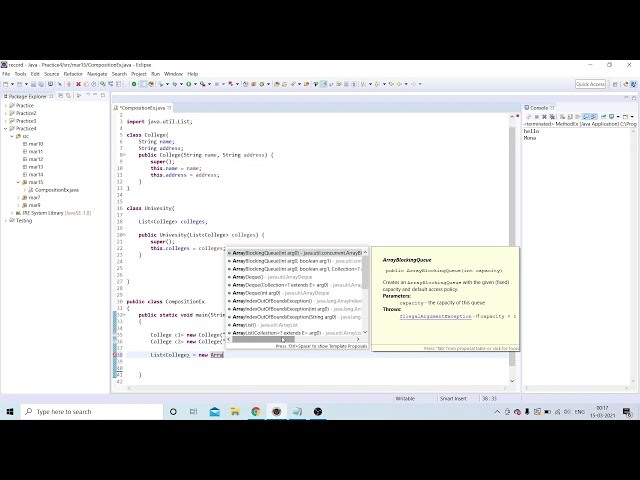640x480 pixels.
Task: Open the Run button dropdown arrow
Action: coord(195,84)
